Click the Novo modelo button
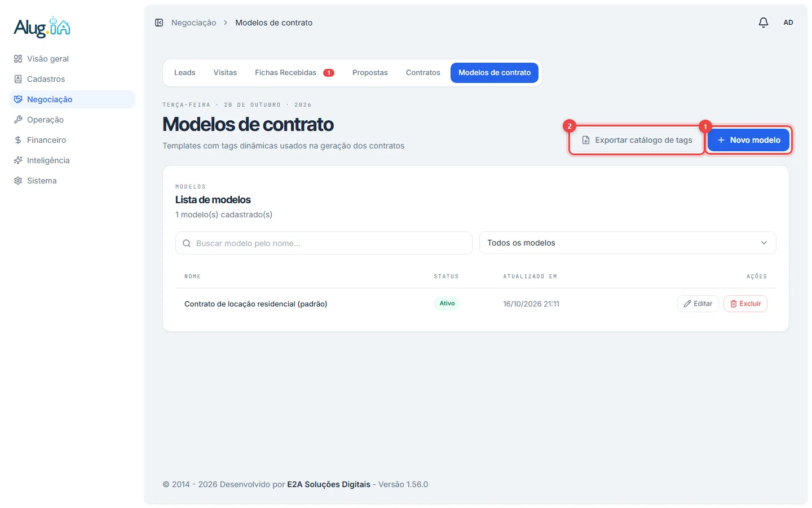 click(x=748, y=140)
